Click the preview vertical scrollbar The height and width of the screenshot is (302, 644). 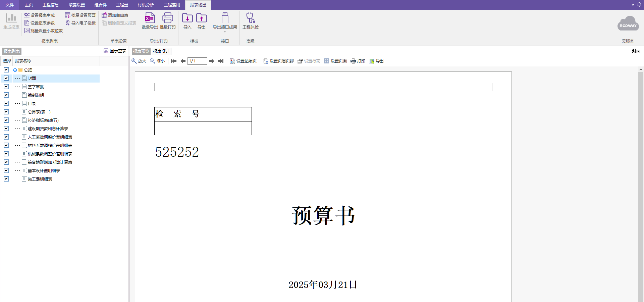click(x=641, y=186)
